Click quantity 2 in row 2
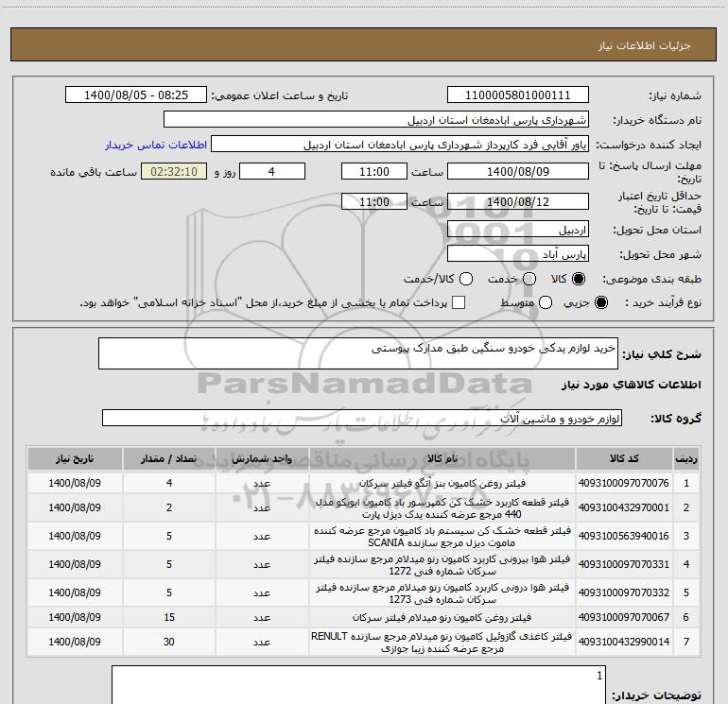This screenshot has height=704, width=728. [169, 507]
